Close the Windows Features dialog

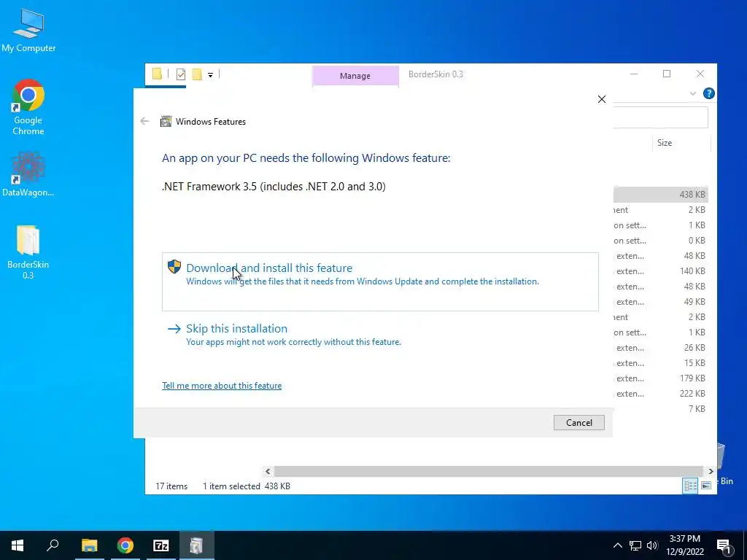click(602, 99)
